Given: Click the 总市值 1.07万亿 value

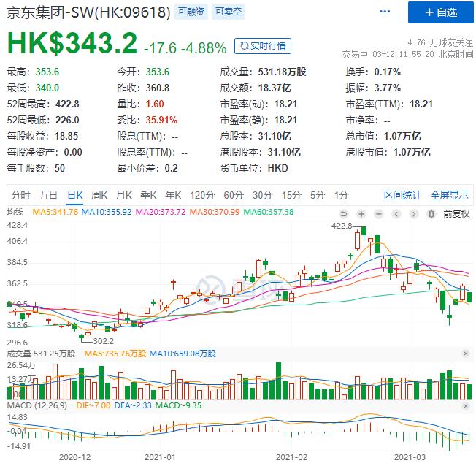Looking at the screenshot, I should coord(402,136).
